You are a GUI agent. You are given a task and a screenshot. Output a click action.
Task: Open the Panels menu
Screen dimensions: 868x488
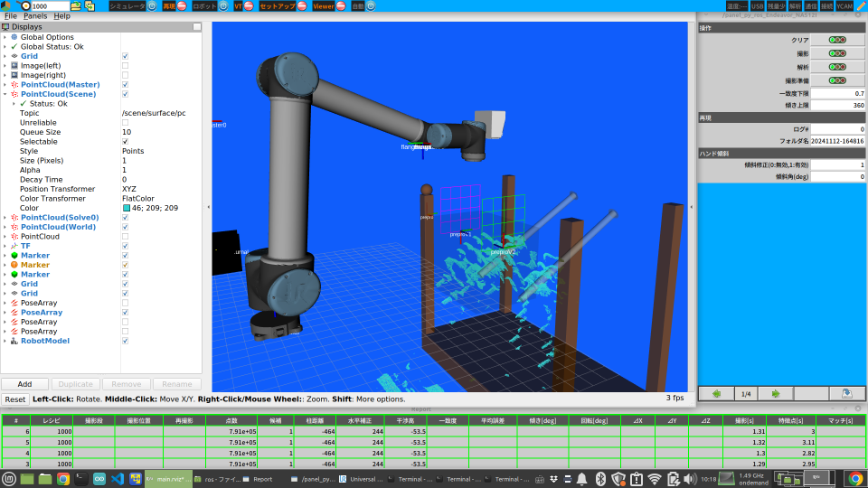(x=35, y=16)
